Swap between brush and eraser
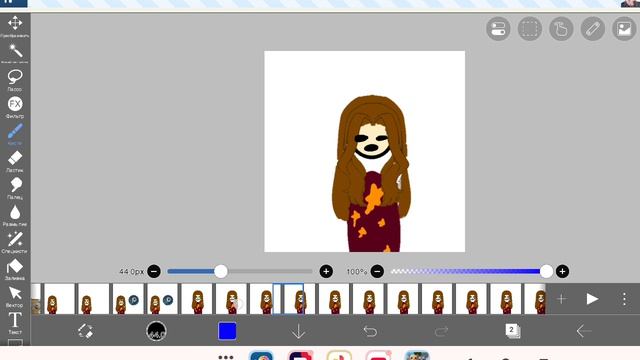 click(85, 331)
